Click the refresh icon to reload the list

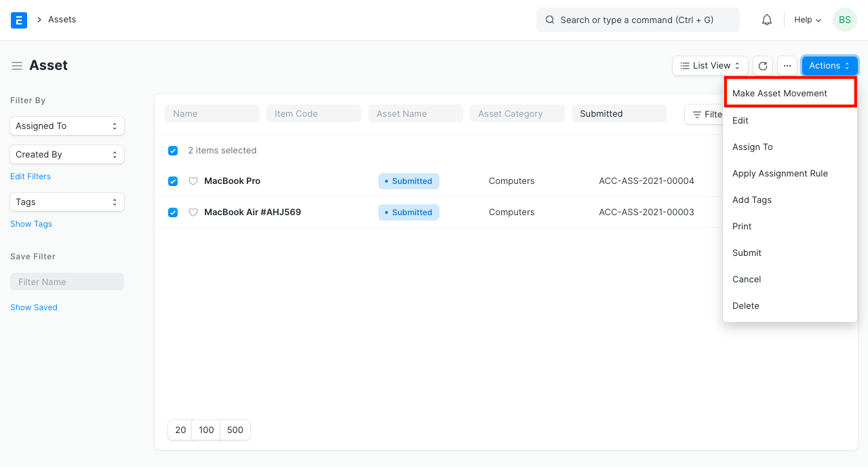point(762,65)
